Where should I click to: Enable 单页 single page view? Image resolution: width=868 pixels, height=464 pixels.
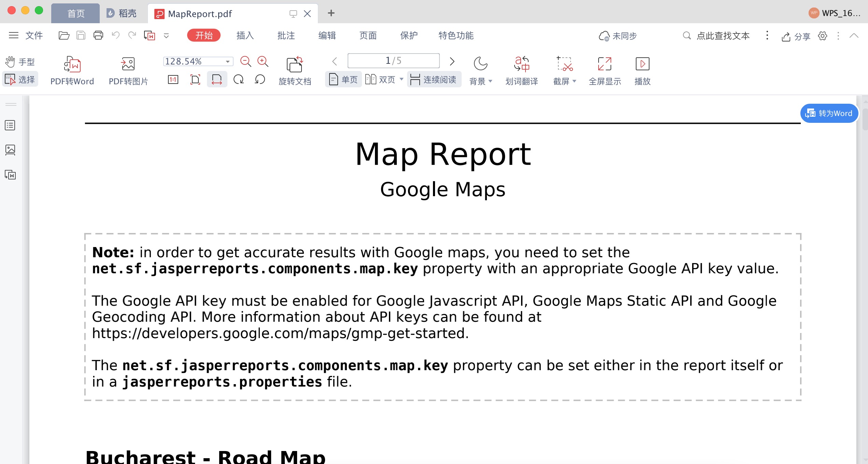[344, 79]
